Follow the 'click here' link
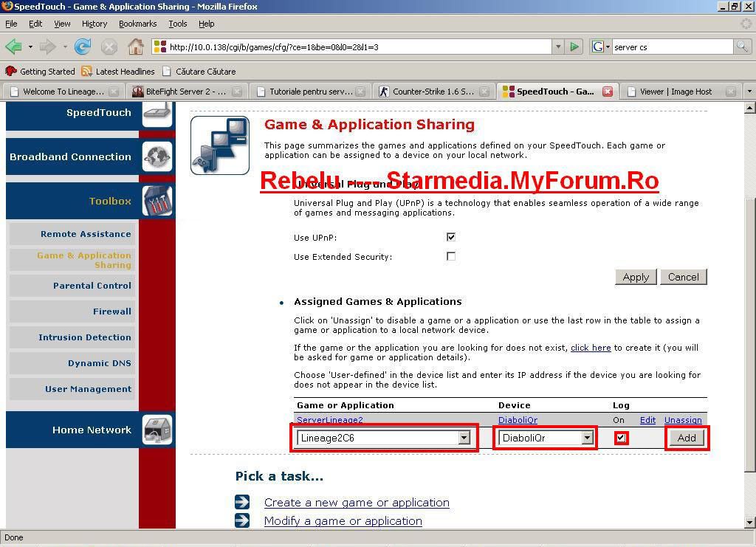Viewport: 756px width, 547px height. 591,348
